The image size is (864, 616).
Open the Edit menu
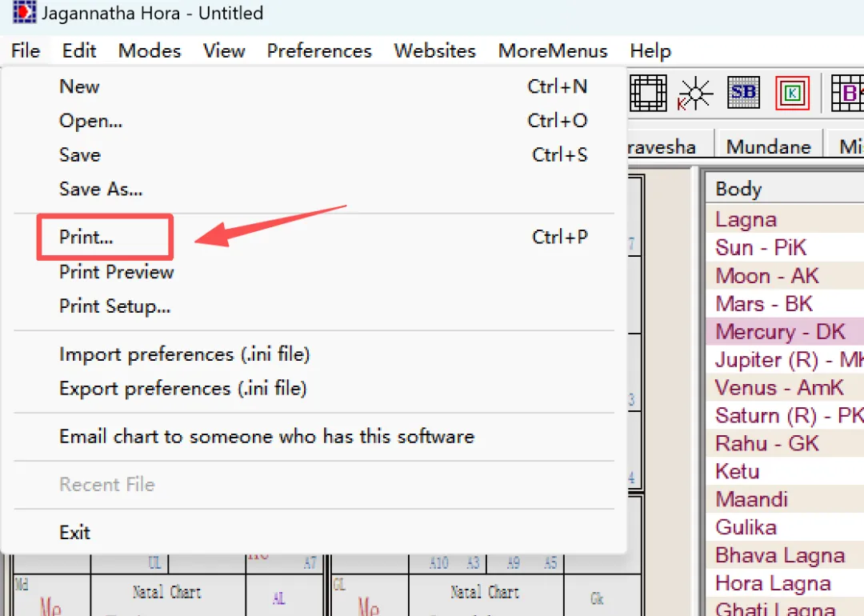[78, 50]
